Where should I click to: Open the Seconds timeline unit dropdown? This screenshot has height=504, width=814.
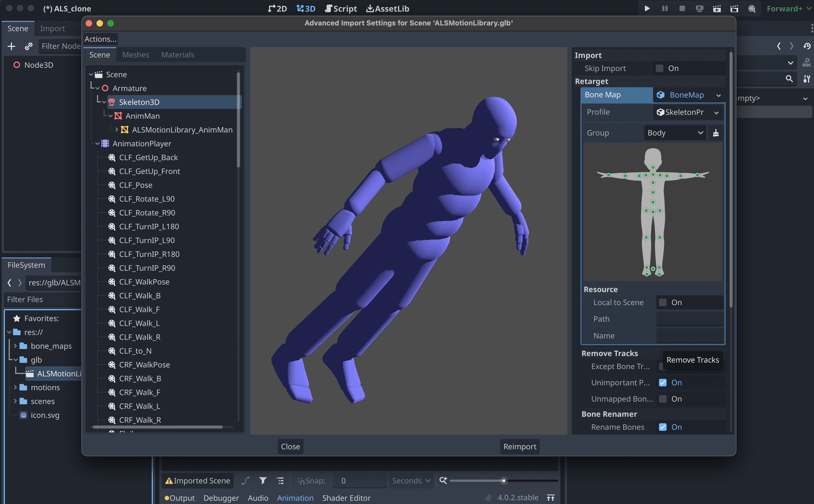click(411, 480)
